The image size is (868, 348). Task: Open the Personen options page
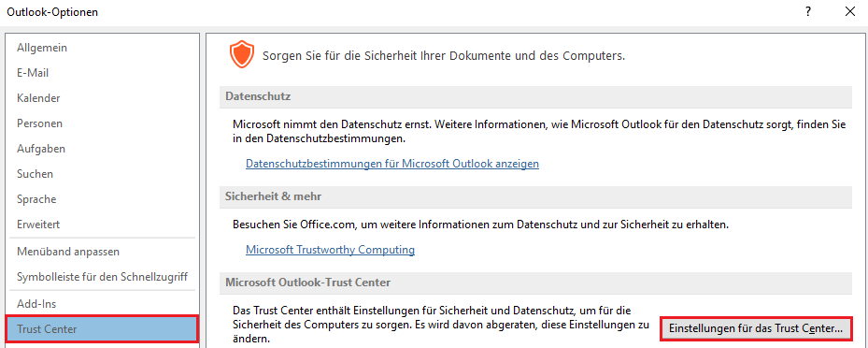pos(102,123)
